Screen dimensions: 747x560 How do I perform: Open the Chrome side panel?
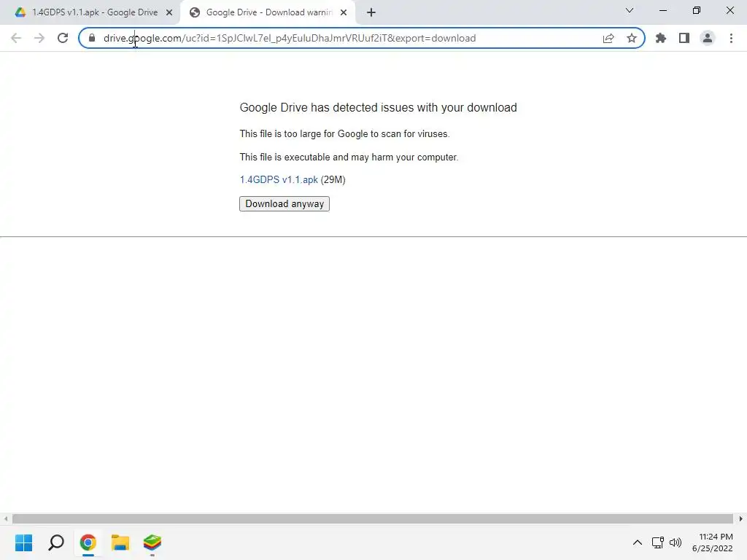point(684,38)
